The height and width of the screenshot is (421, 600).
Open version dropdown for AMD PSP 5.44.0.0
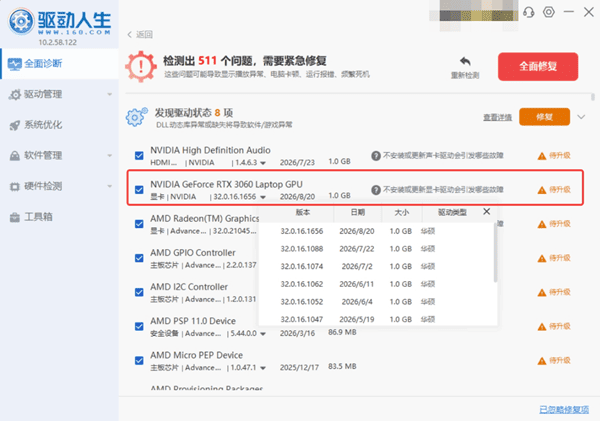click(x=263, y=334)
